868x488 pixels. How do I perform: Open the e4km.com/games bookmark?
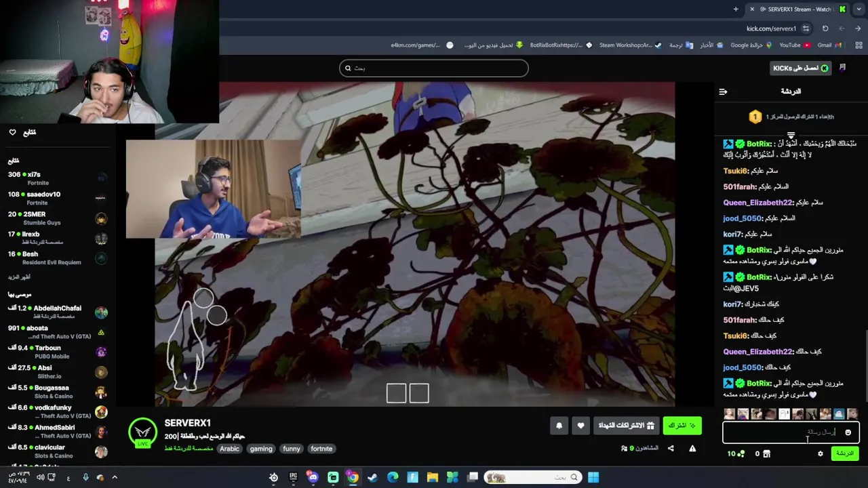(422, 45)
